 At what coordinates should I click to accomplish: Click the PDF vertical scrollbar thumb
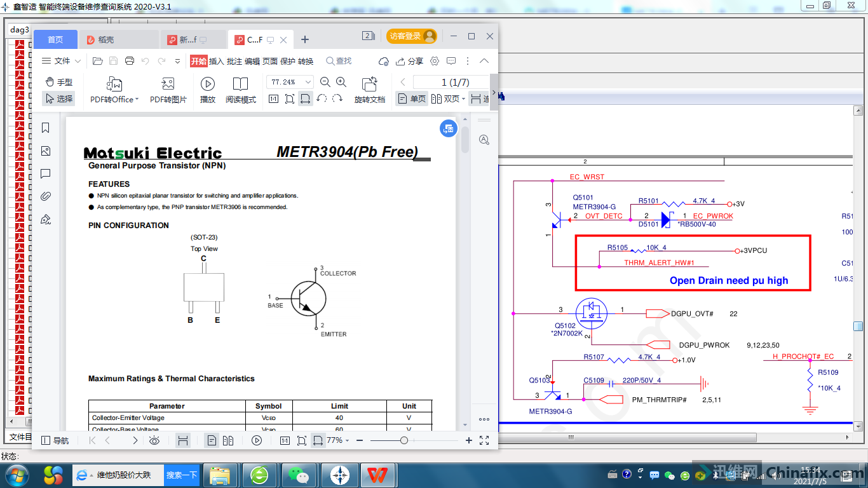[x=465, y=140]
